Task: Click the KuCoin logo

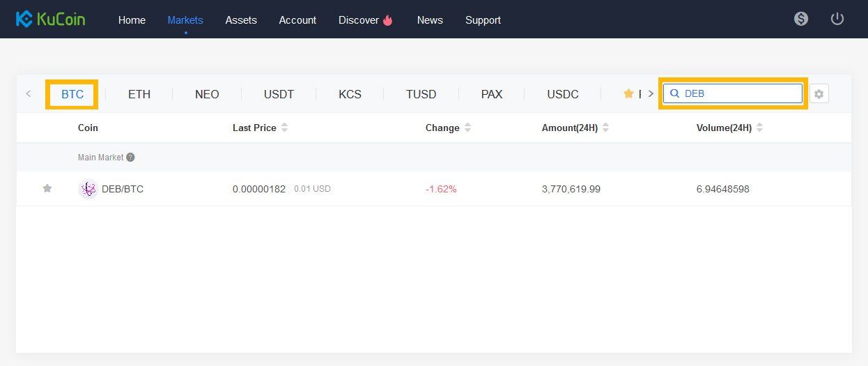Action: [x=50, y=19]
